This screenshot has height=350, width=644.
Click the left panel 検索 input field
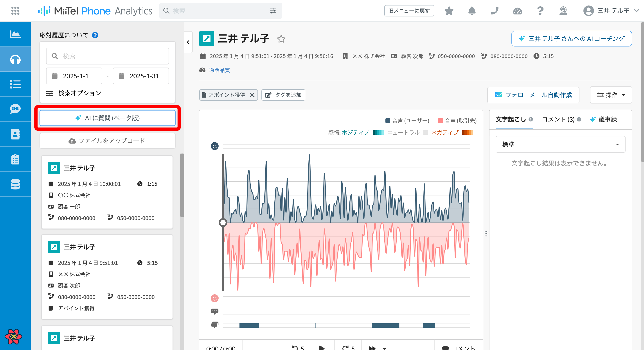pyautogui.click(x=108, y=56)
